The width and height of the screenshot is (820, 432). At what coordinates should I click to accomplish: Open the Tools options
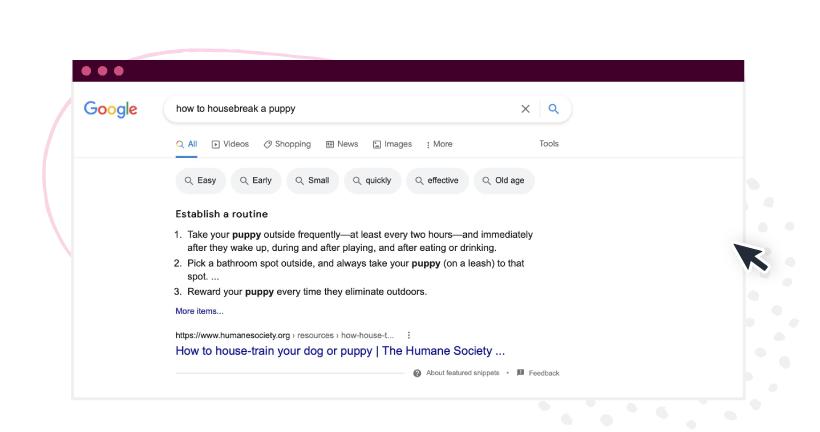coord(549,144)
